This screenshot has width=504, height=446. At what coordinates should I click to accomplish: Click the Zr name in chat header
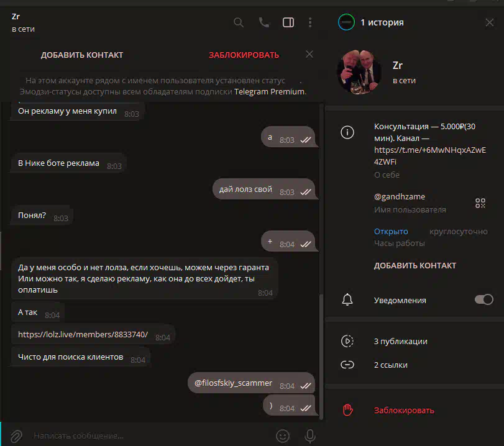coord(16,16)
